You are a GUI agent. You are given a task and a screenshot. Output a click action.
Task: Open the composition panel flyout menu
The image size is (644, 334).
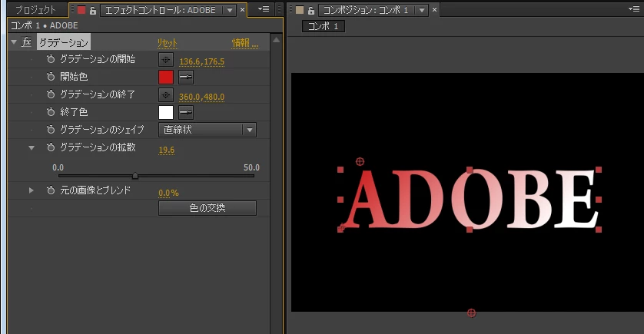coord(634,9)
